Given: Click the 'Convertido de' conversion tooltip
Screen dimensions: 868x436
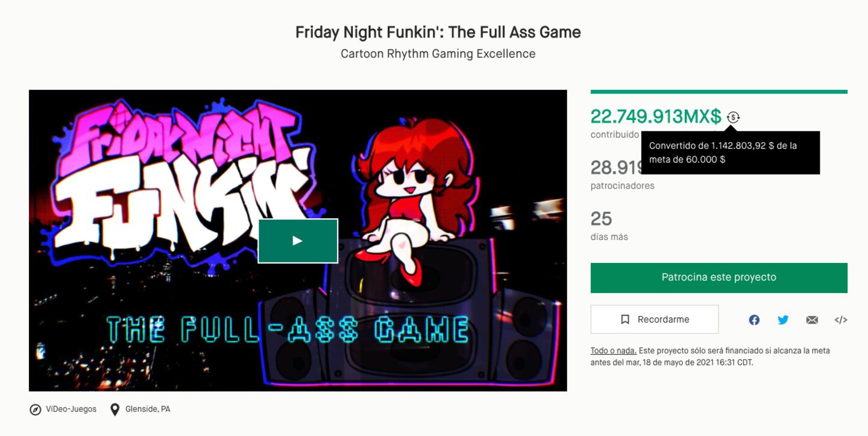Looking at the screenshot, I should 729,153.
